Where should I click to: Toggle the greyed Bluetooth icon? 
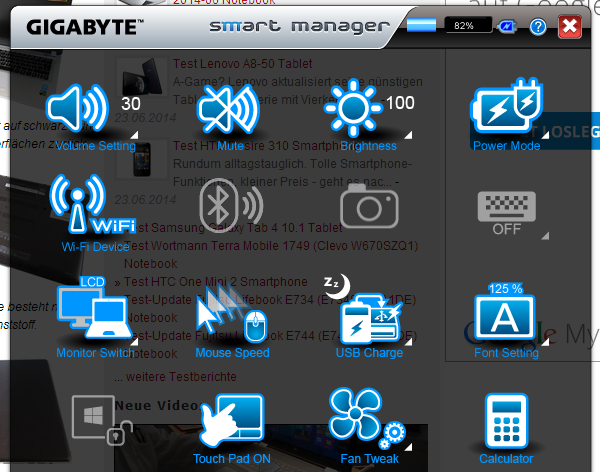pyautogui.click(x=231, y=206)
